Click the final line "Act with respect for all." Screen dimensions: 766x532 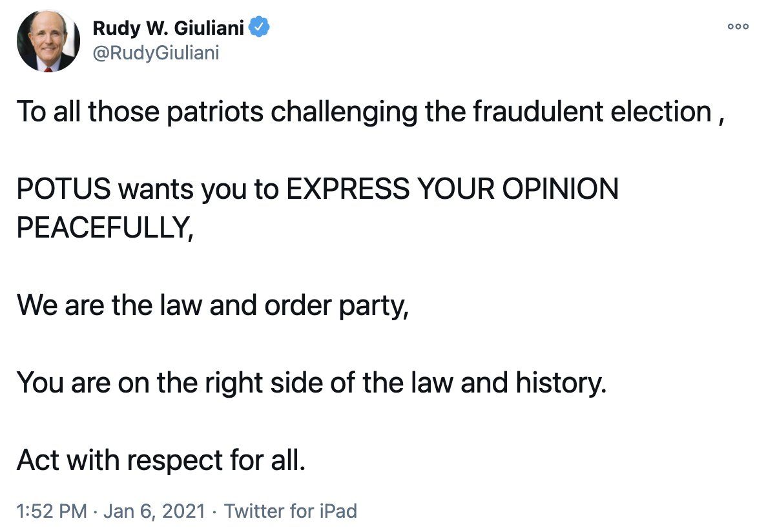point(160,459)
